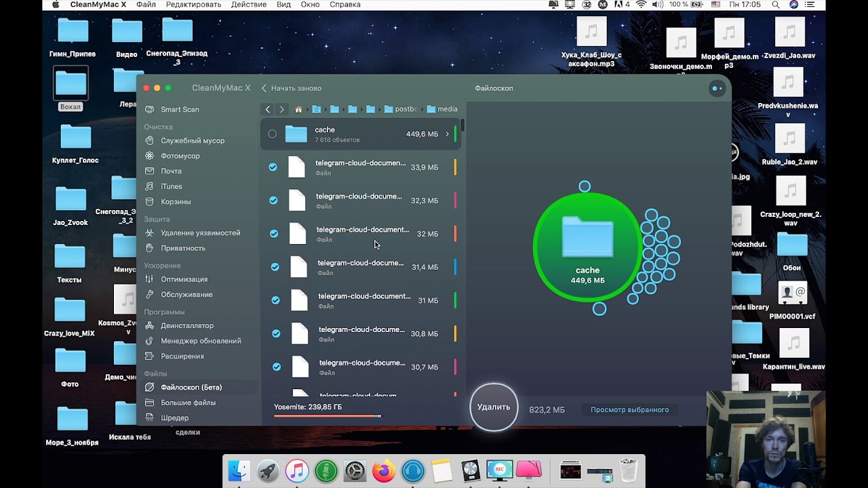The height and width of the screenshot is (488, 868).
Task: Open Launchpad rocket in Dock
Action: (268, 470)
